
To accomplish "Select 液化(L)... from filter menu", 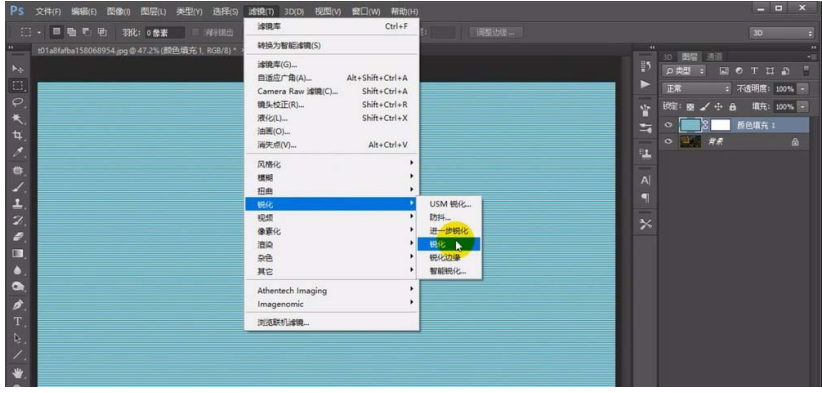I will pos(332,118).
